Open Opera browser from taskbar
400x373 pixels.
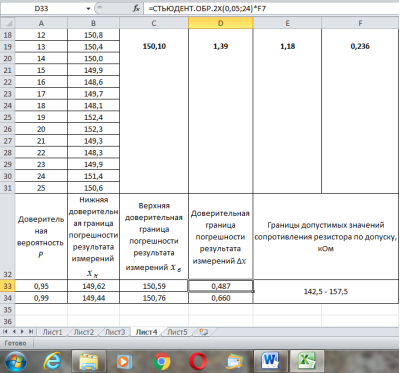click(x=198, y=361)
